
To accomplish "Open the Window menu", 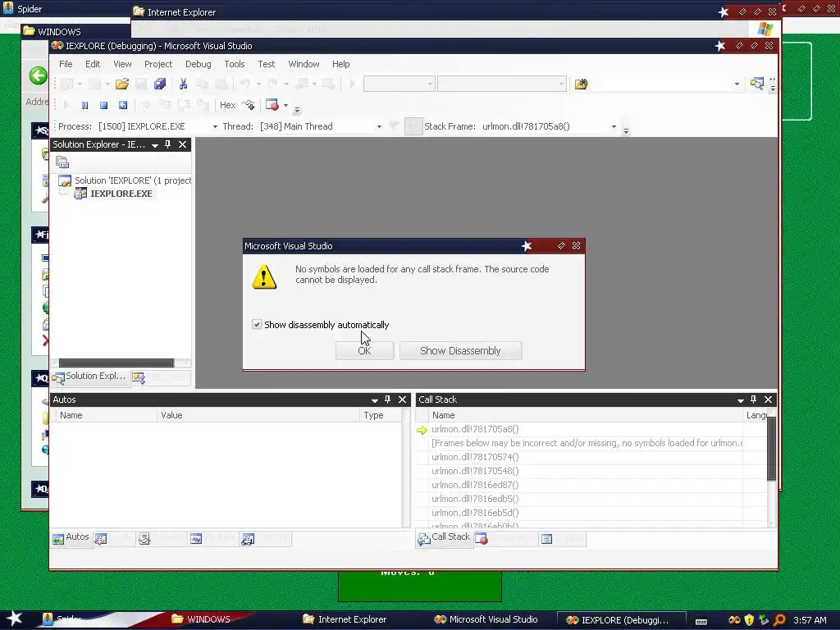I will (x=304, y=64).
